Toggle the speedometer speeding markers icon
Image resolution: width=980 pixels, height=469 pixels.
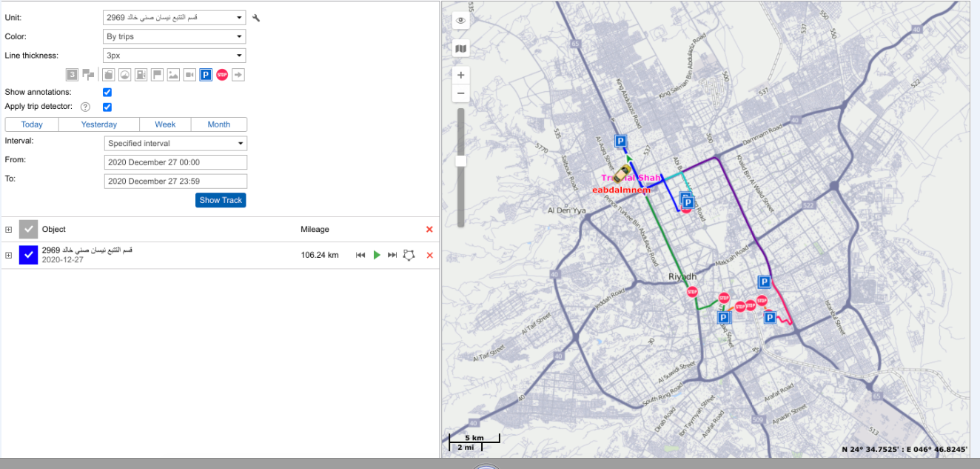click(124, 75)
